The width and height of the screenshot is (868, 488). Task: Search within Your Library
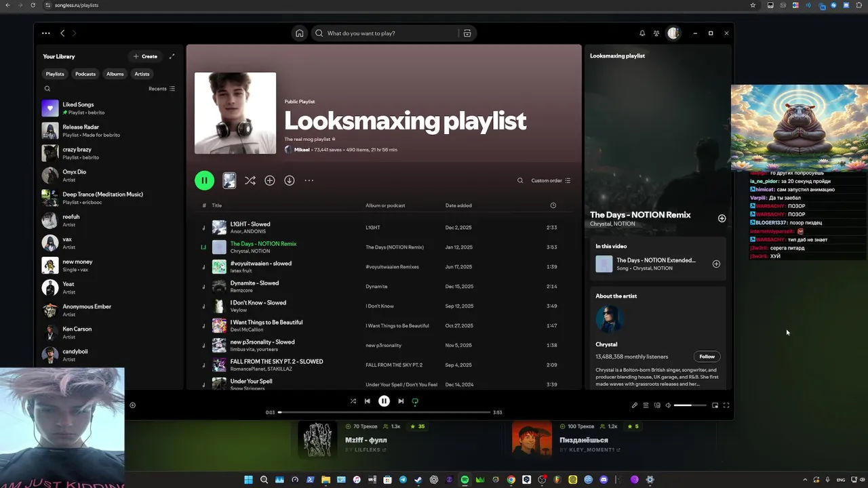point(47,89)
